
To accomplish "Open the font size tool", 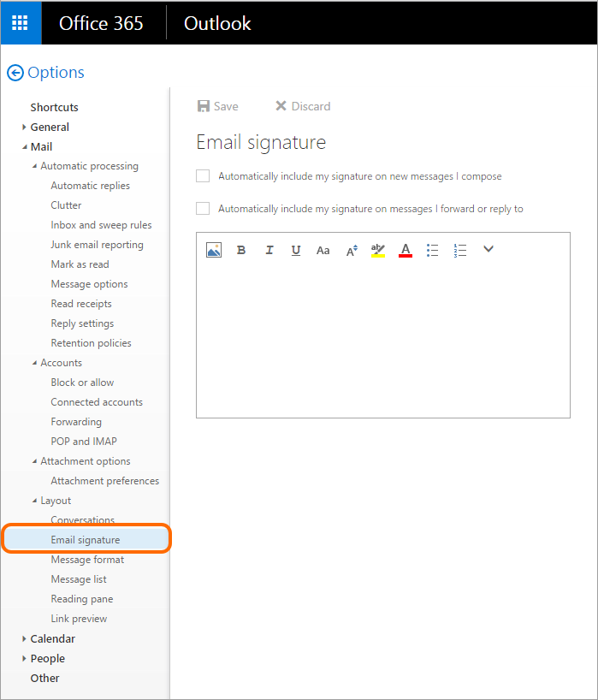I will tap(352, 251).
